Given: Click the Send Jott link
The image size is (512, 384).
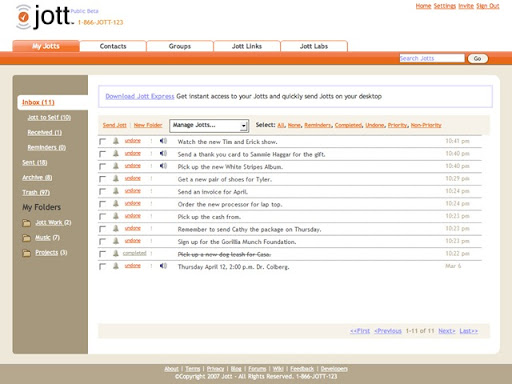Looking at the screenshot, I should click(115, 125).
